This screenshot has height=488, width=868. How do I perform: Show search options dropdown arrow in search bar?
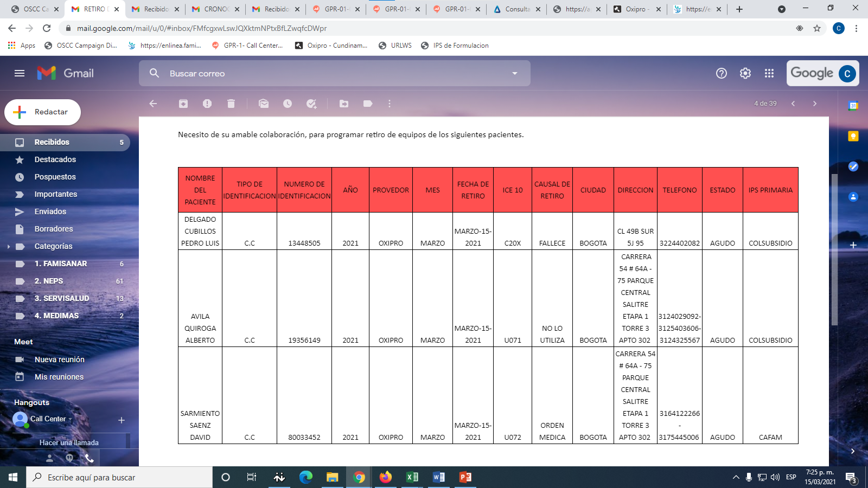[x=515, y=73]
